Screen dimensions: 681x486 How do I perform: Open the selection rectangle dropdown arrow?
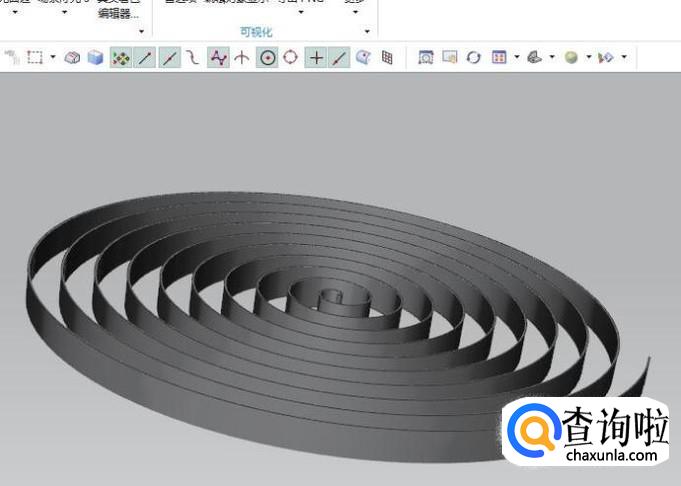point(53,58)
